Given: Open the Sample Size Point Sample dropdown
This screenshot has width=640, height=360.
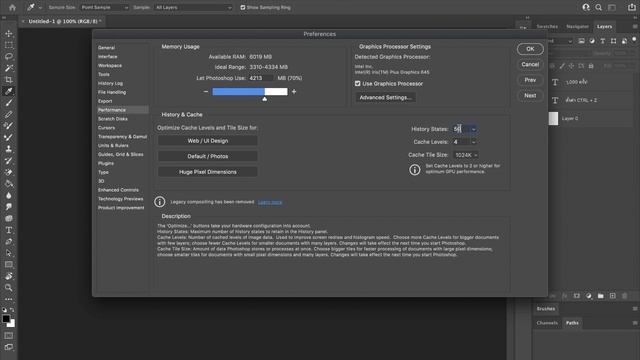Looking at the screenshot, I should pos(104,7).
